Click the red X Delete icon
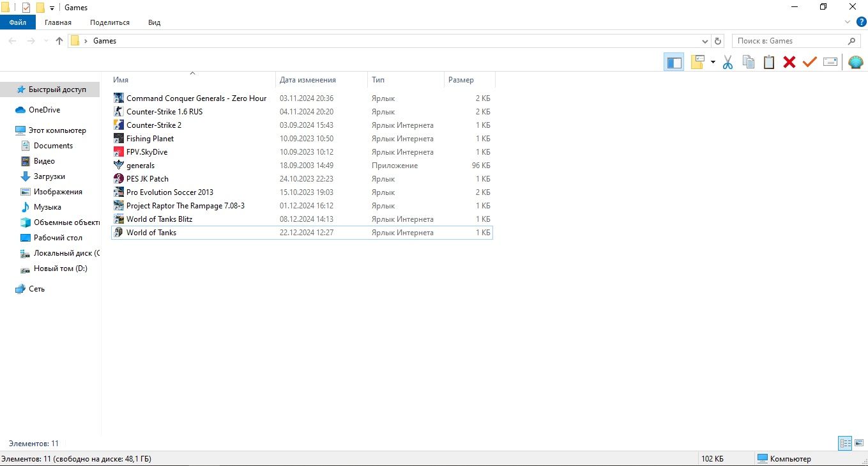Viewport: 868px width, 466px height. 789,62
